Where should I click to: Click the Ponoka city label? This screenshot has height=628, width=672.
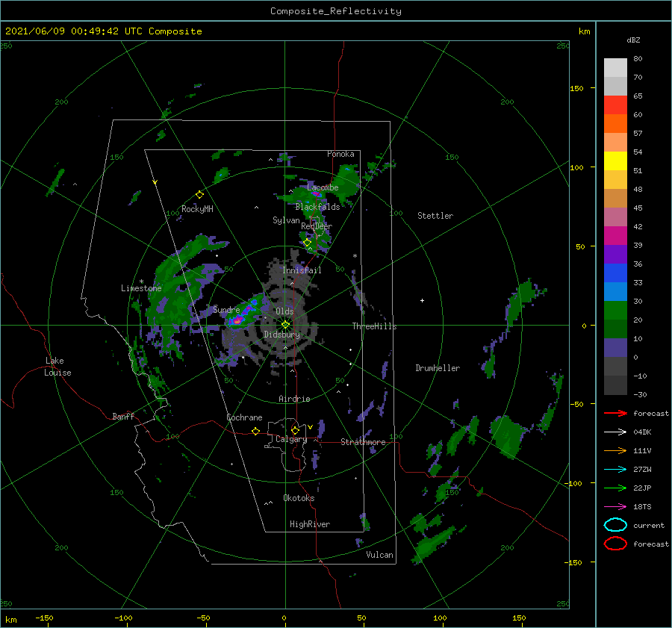click(340, 154)
